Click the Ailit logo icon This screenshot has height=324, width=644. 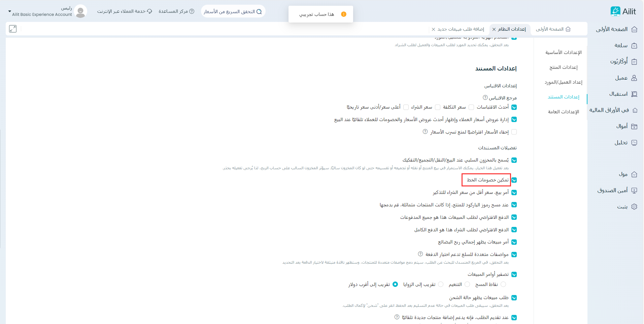click(615, 11)
